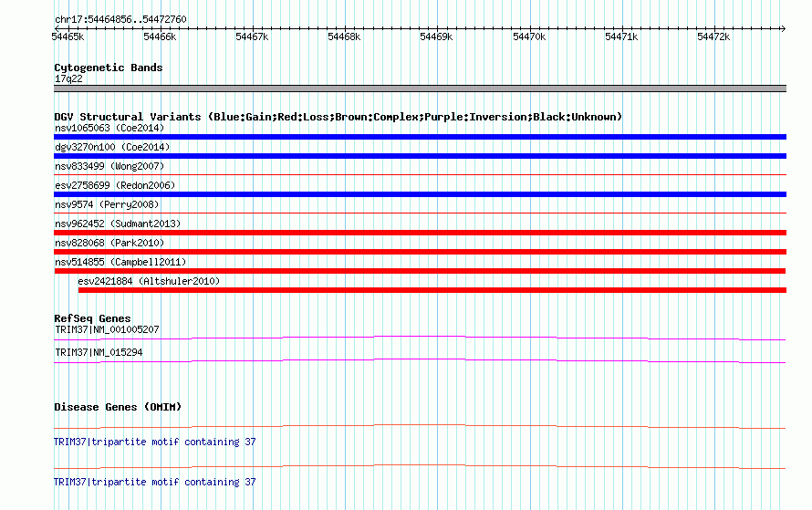Click the 54469k ruler tick label
Image resolution: width=812 pixels, height=510 pixels.
(436, 36)
